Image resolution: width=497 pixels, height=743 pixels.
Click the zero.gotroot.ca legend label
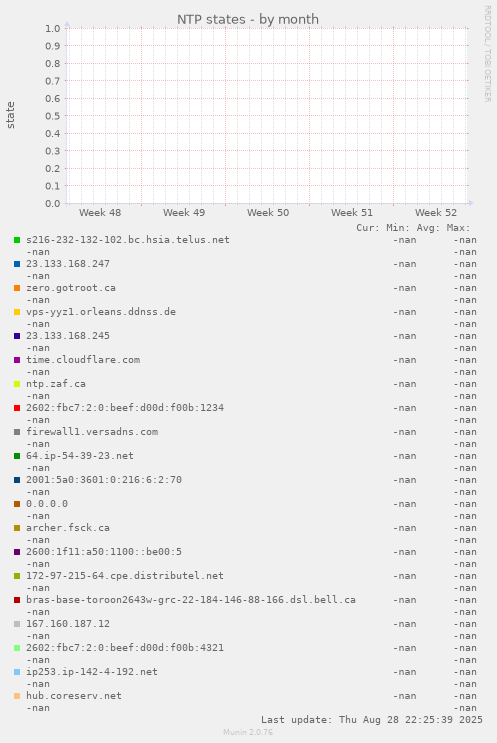[x=71, y=288]
